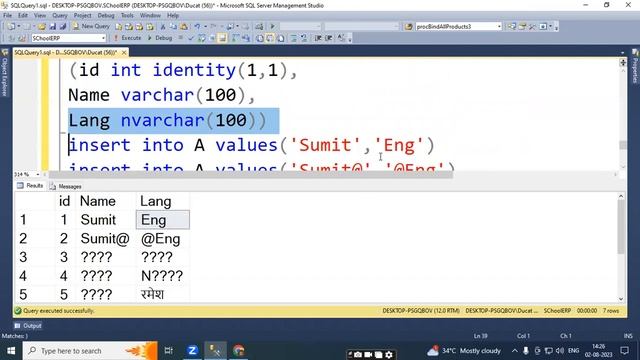Click the Copy icon in toolbar
Viewport: 640px width, 360px height.
click(173, 27)
